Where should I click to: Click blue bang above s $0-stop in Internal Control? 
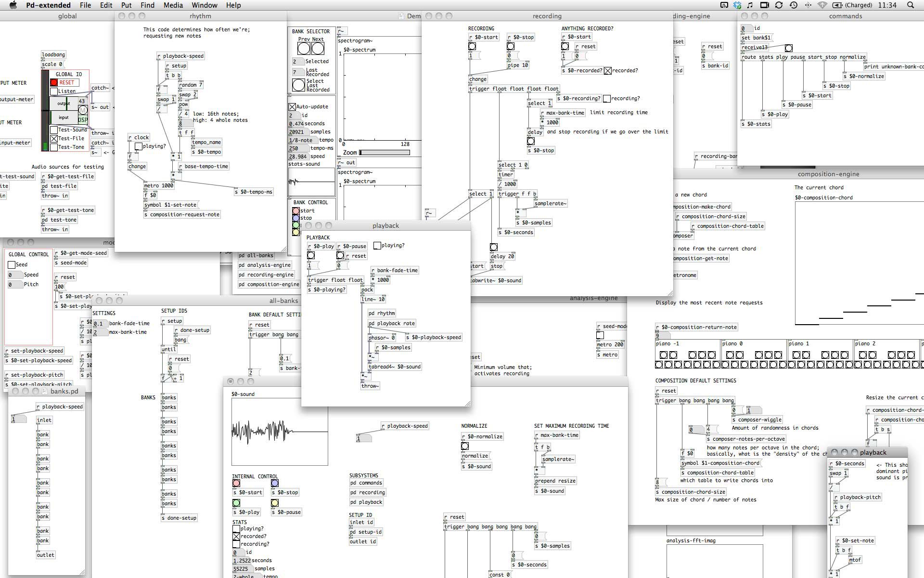pos(275,484)
